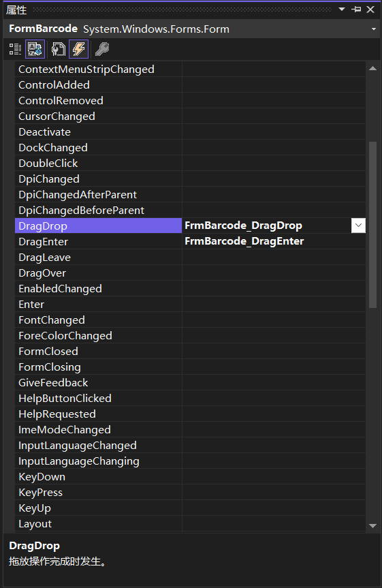Click scrollbar up arrow
This screenshot has width=382, height=588.
(372, 68)
